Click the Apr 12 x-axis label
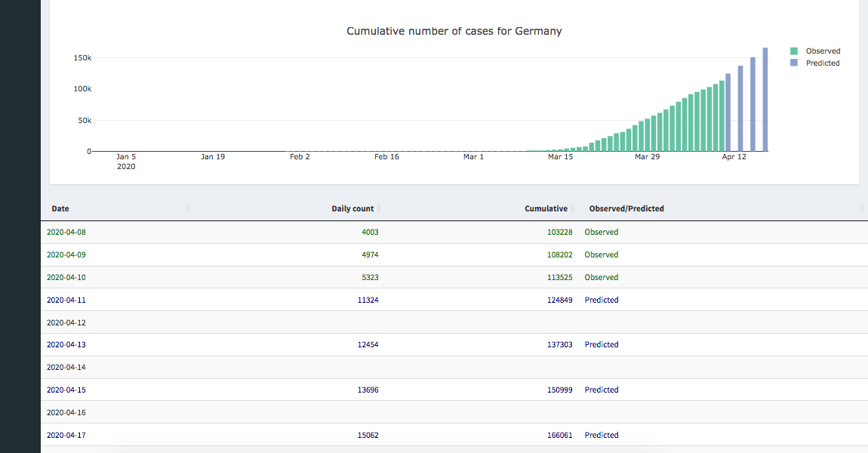868x453 pixels. pyautogui.click(x=734, y=157)
